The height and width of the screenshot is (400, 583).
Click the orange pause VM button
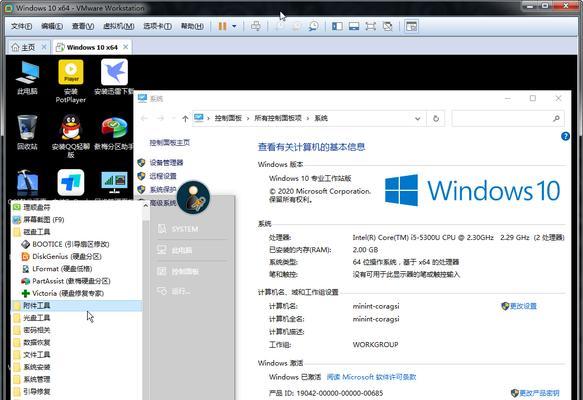point(222,26)
